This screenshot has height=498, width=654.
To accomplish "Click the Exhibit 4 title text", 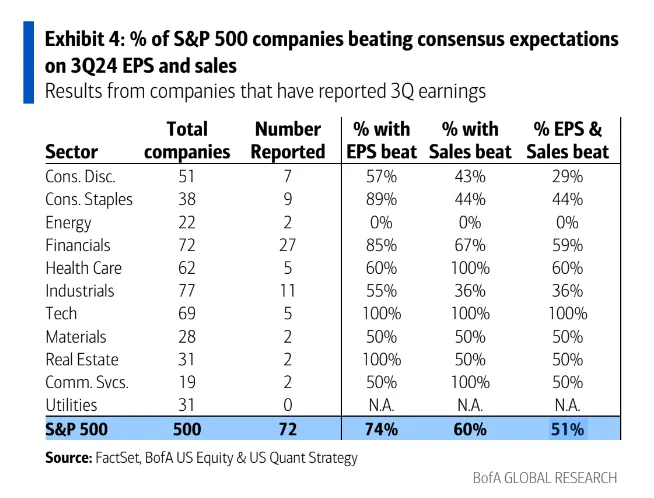I will coord(331,53).
